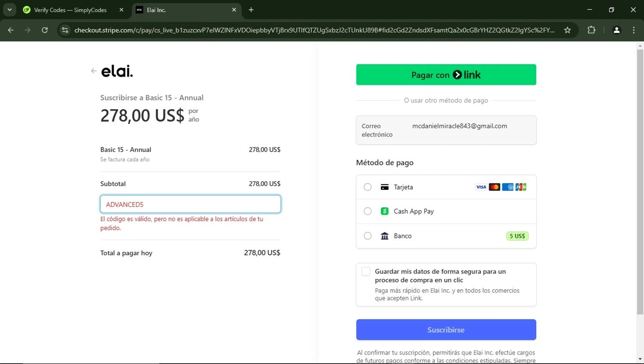The height and width of the screenshot is (364, 644).
Task: Click the ADVANCED5 promo code field
Action: tap(191, 204)
